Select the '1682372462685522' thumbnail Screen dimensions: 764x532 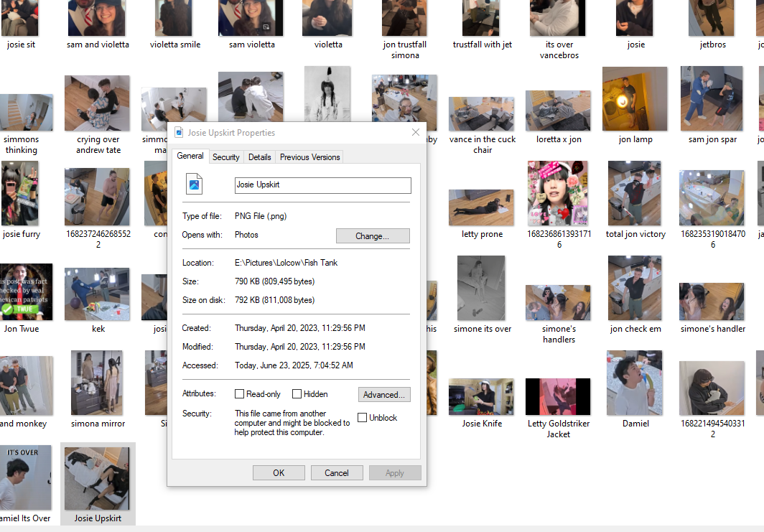click(97, 197)
